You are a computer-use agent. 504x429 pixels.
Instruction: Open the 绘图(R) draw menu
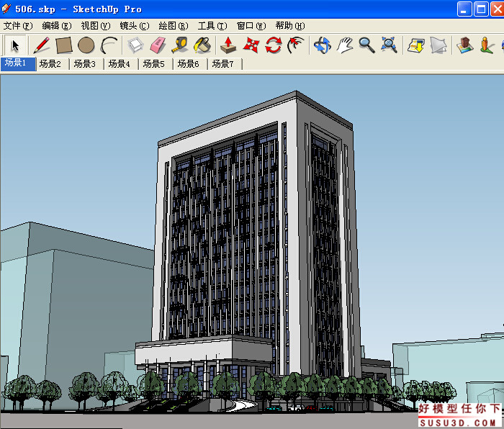[174, 26]
